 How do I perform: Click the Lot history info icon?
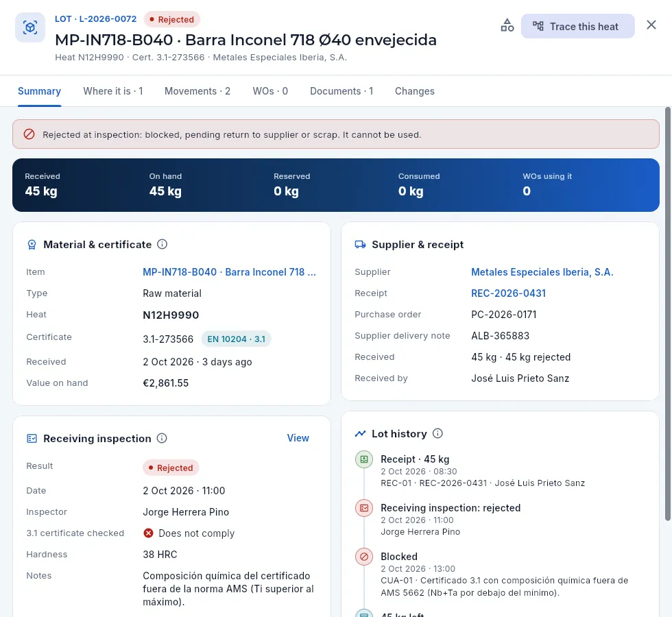click(x=437, y=433)
